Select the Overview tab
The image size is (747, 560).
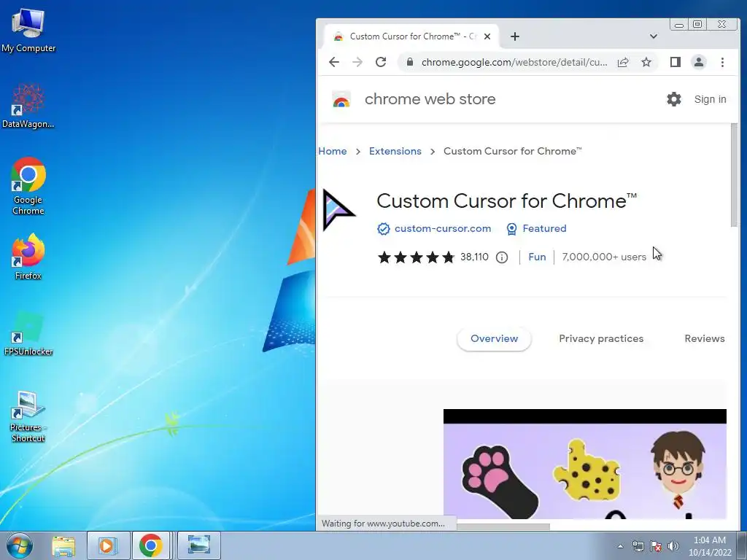click(494, 338)
